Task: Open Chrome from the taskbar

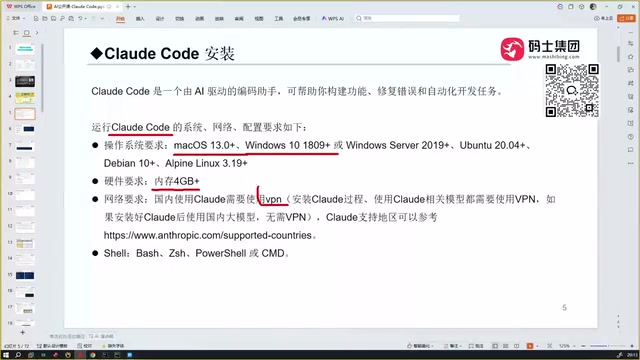Action: [93, 355]
